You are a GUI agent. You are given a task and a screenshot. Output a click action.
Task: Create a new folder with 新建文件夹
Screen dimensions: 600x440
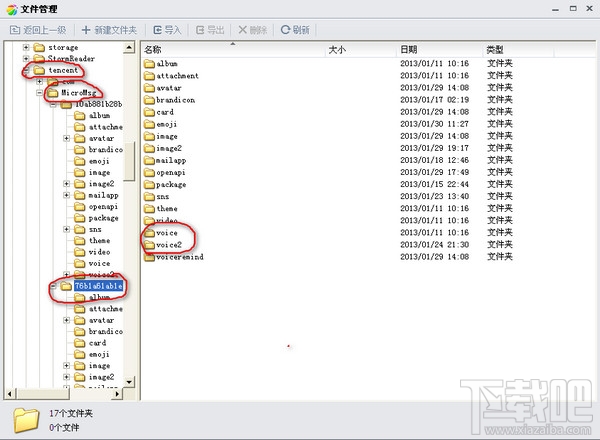point(109,30)
